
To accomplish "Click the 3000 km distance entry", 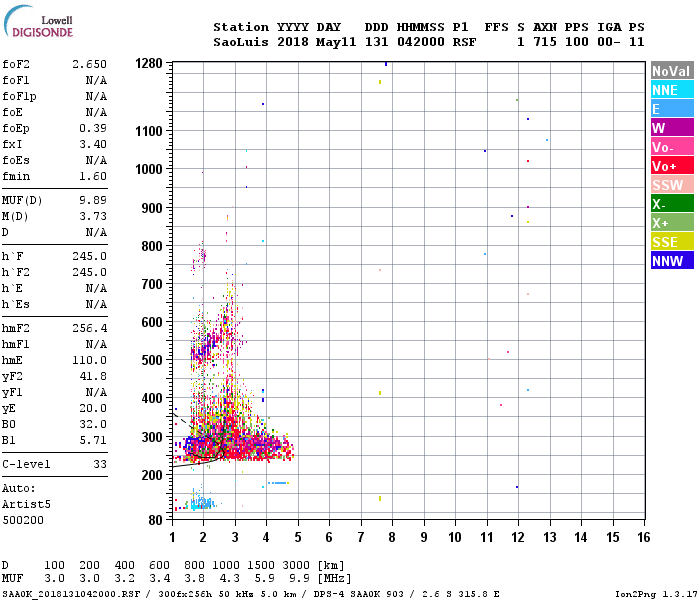I will point(296,566).
